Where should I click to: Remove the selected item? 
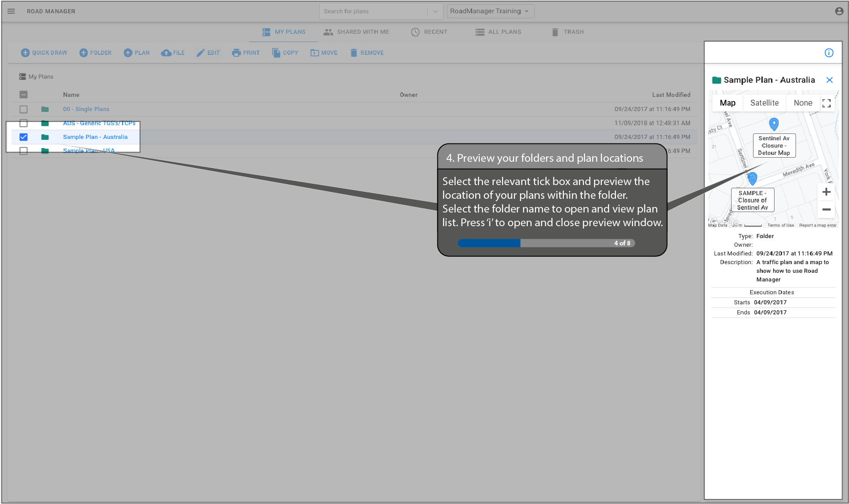point(367,53)
